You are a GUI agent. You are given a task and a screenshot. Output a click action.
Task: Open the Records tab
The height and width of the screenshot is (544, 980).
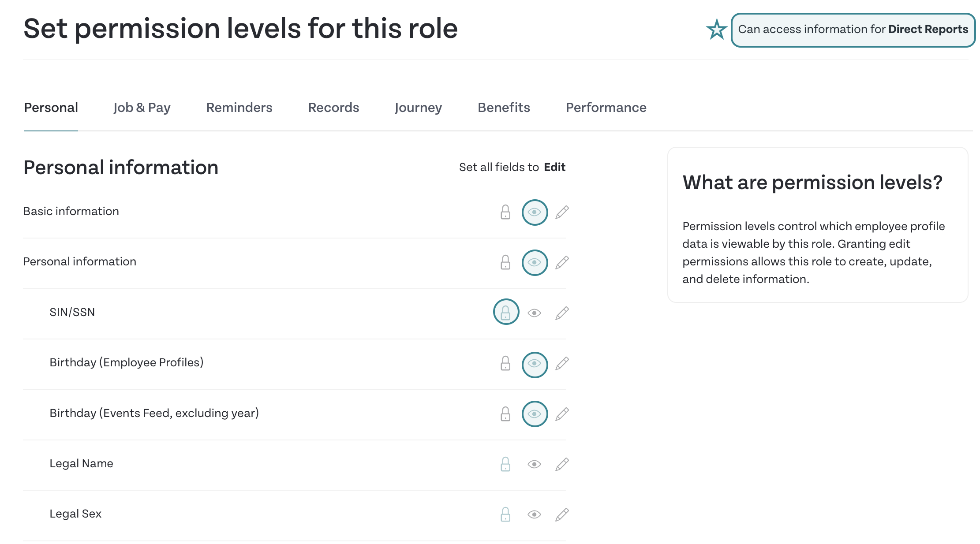pyautogui.click(x=333, y=108)
